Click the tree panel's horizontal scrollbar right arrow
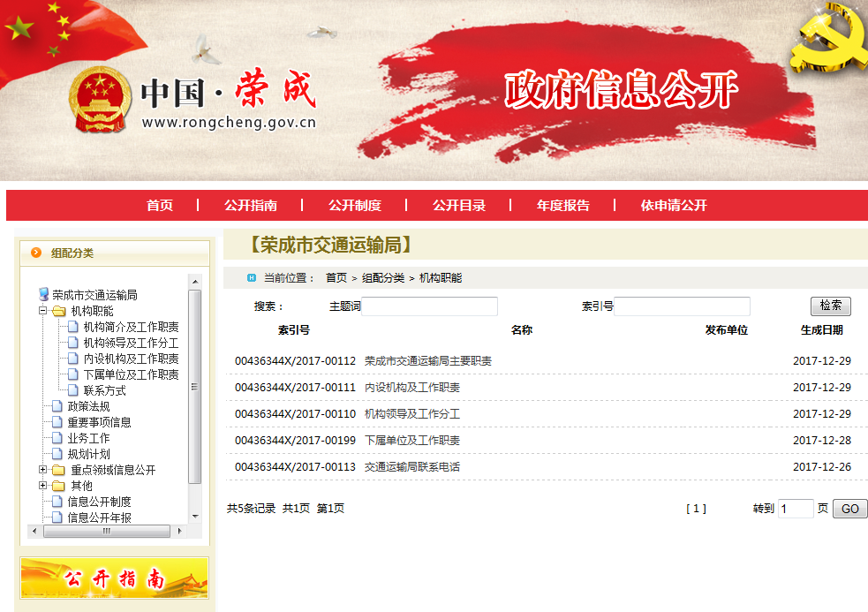 [179, 531]
